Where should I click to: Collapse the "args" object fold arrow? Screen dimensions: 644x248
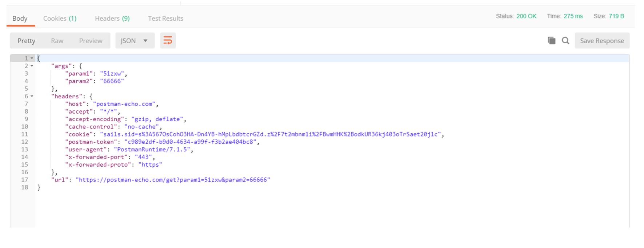click(x=32, y=66)
